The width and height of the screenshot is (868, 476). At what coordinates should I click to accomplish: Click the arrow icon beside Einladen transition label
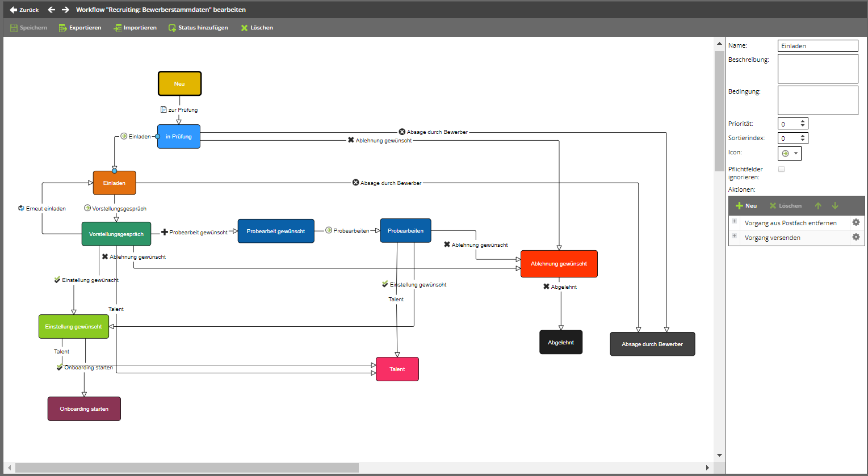[x=124, y=136]
